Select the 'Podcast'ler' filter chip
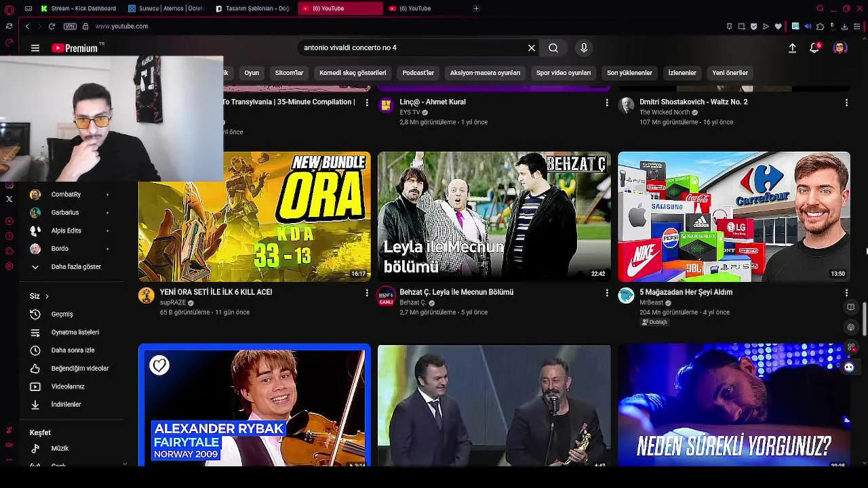Image resolution: width=868 pixels, height=488 pixels. [418, 73]
